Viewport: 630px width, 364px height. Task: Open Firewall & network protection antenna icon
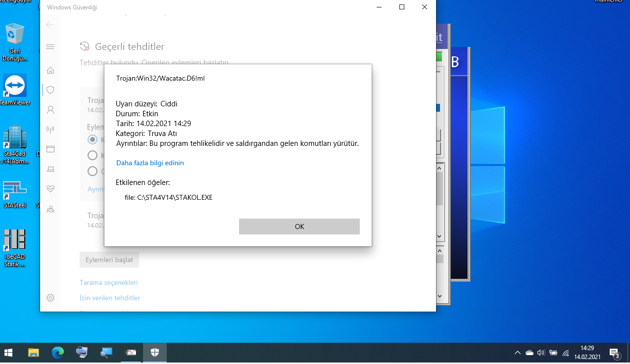click(50, 130)
